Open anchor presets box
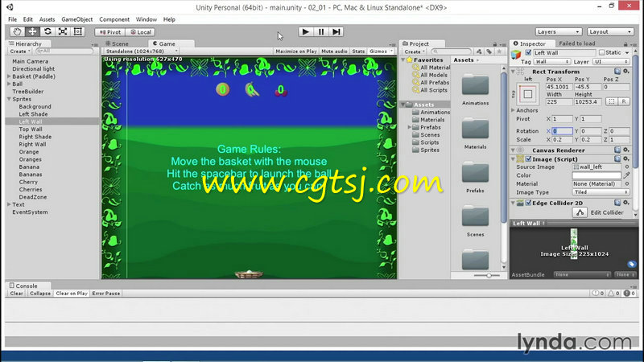Viewport: 644px width, 362px height. click(x=528, y=94)
